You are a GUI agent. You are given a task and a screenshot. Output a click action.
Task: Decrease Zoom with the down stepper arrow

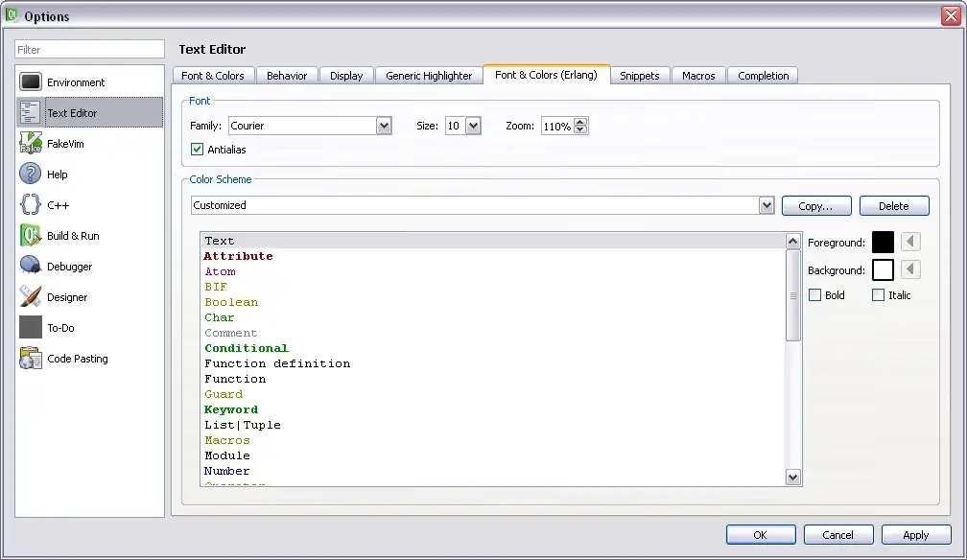coord(580,130)
